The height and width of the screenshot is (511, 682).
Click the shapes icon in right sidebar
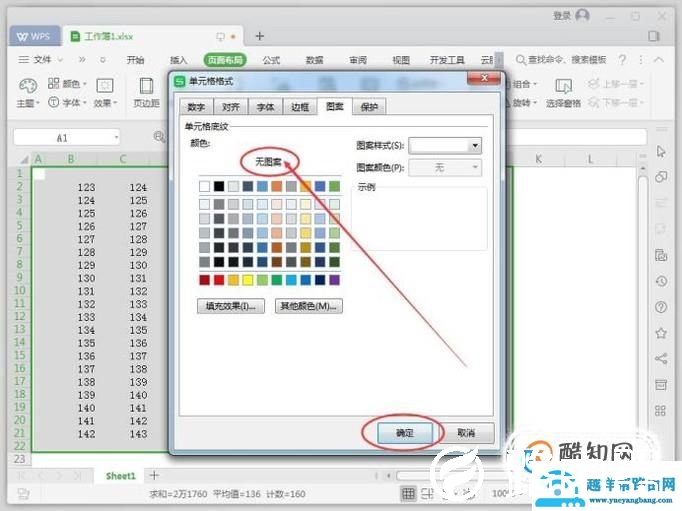[661, 177]
